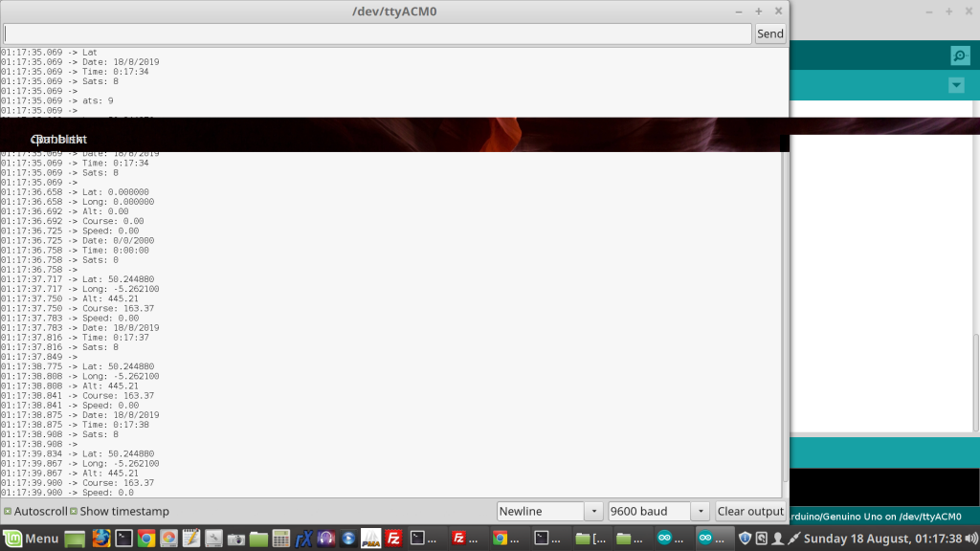Viewport: 980px width, 551px height.
Task: Open the Newline line-ending dropdown
Action: click(x=549, y=512)
